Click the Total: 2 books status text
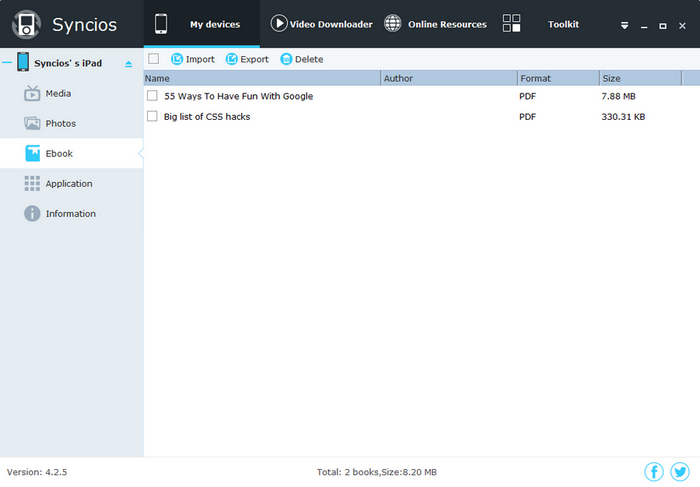The width and height of the screenshot is (700, 487). point(377,472)
